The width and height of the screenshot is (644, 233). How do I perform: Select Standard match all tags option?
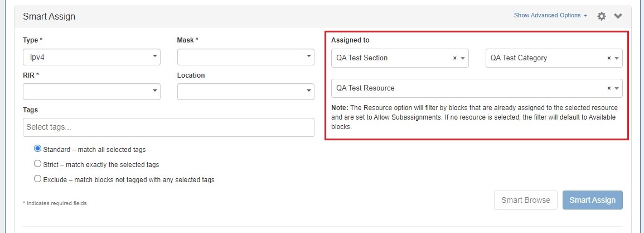(38, 149)
